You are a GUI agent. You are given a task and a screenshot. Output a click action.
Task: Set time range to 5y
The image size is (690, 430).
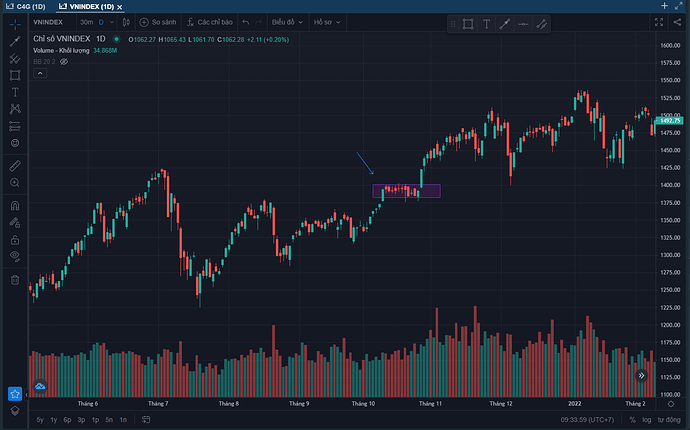[x=39, y=420]
